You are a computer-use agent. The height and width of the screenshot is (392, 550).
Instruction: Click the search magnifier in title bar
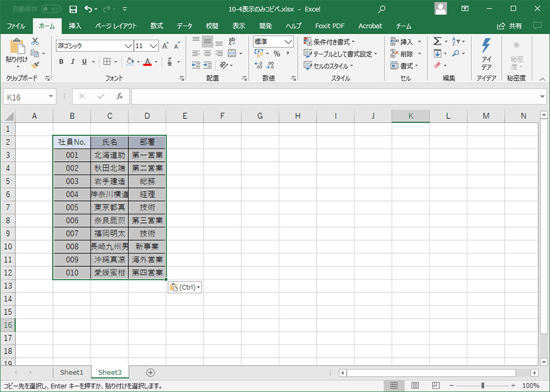pyautogui.click(x=381, y=9)
